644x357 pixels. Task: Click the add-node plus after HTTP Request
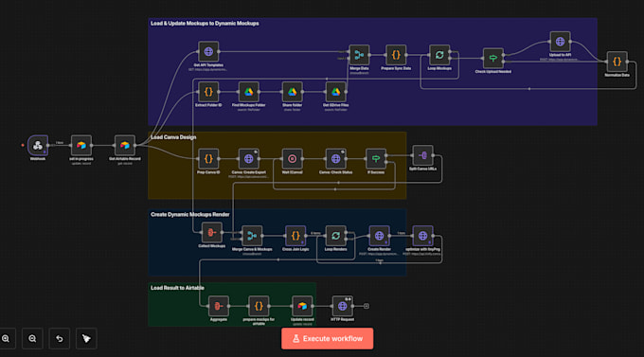click(367, 306)
